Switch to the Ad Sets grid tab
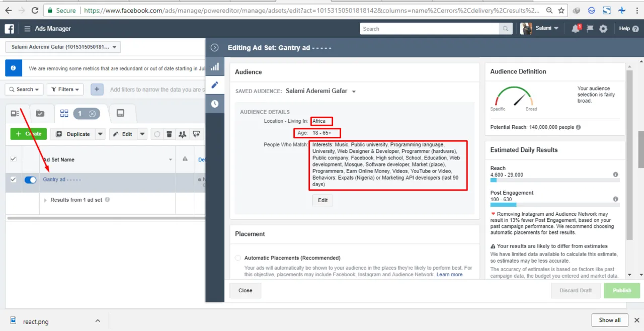The image size is (644, 331). (x=64, y=114)
